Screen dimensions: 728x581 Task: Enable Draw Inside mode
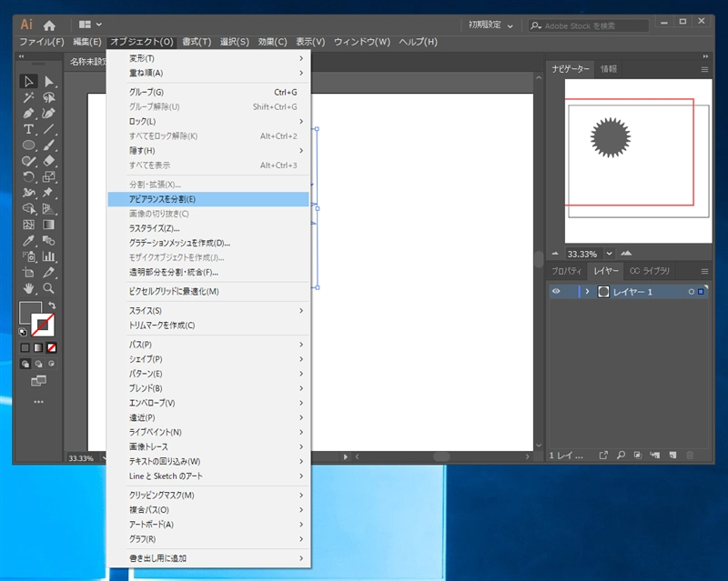click(52, 364)
